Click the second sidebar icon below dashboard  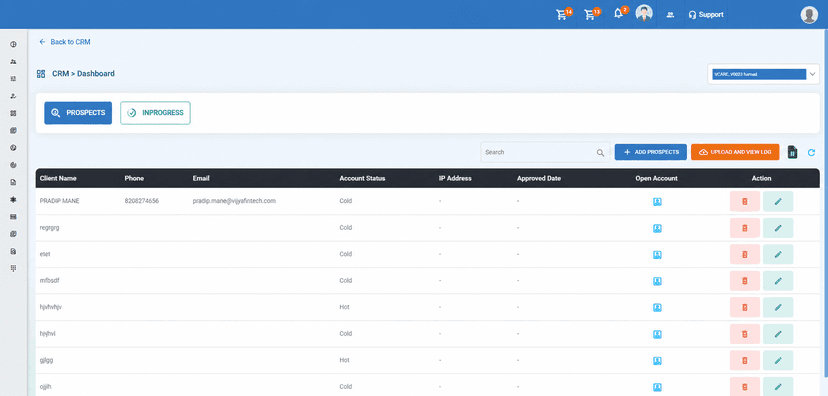pos(13,62)
